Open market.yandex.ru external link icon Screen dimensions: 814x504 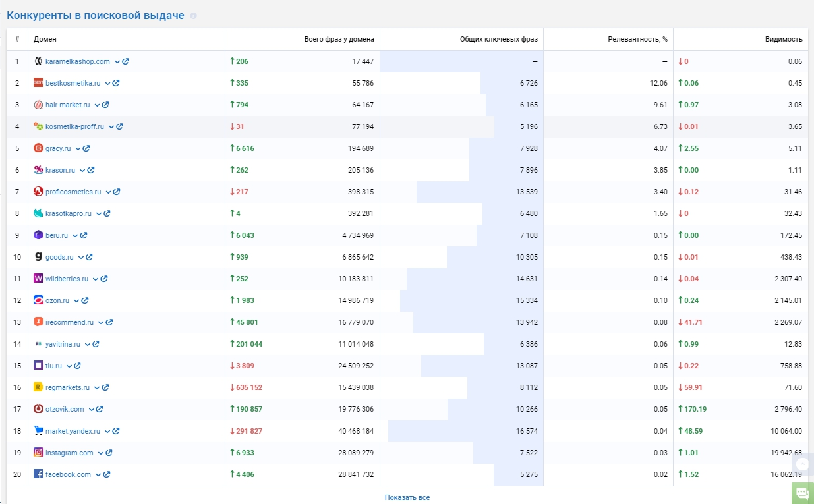point(116,431)
